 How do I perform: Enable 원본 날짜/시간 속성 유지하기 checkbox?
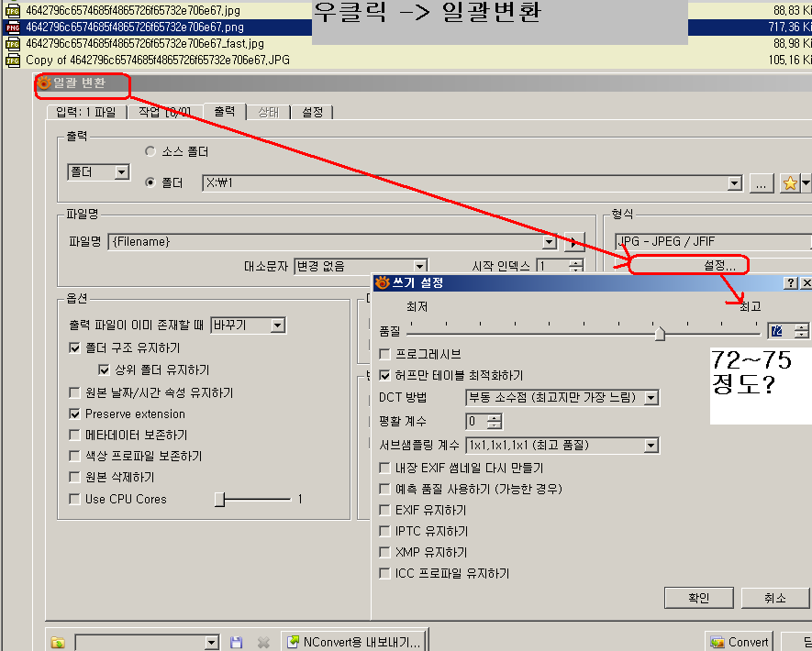point(74,392)
